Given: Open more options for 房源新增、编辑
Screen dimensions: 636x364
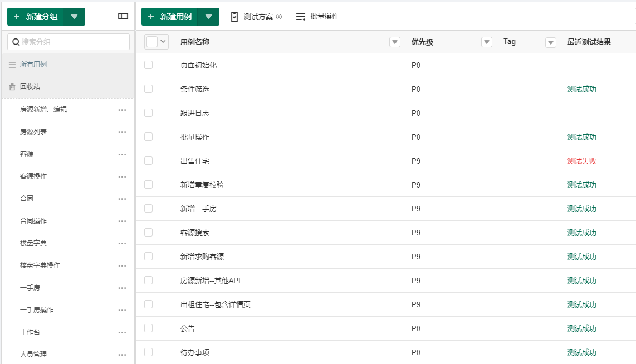Looking at the screenshot, I should [x=122, y=110].
